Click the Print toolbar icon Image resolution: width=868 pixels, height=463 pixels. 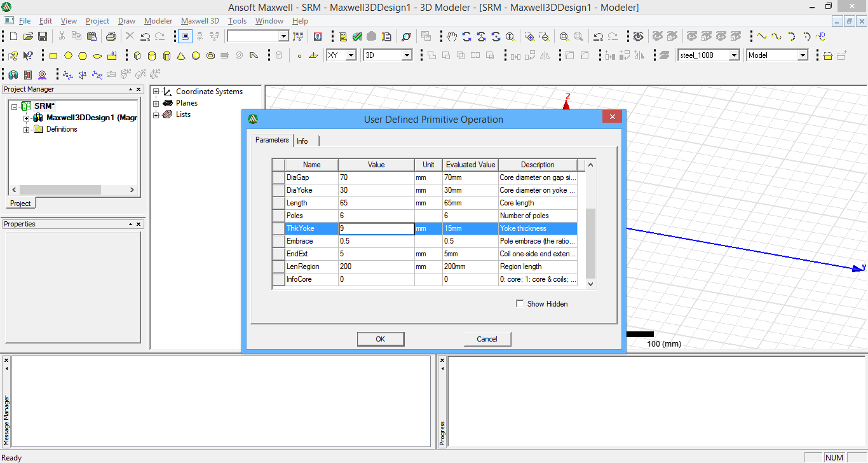(111, 36)
